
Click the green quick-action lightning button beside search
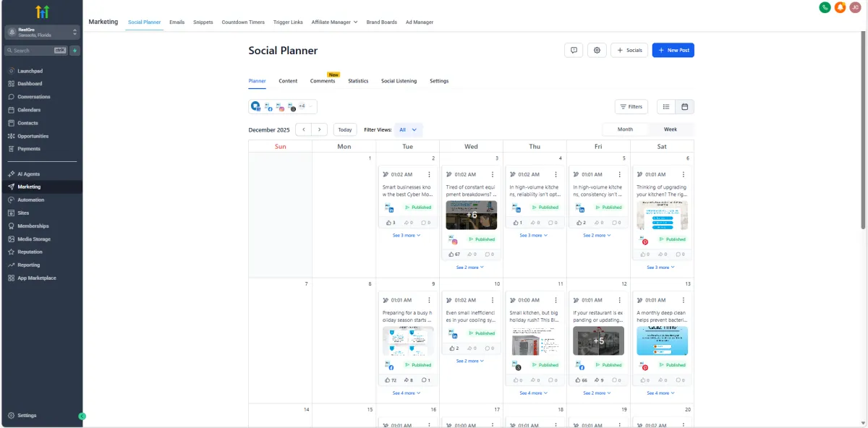point(75,51)
